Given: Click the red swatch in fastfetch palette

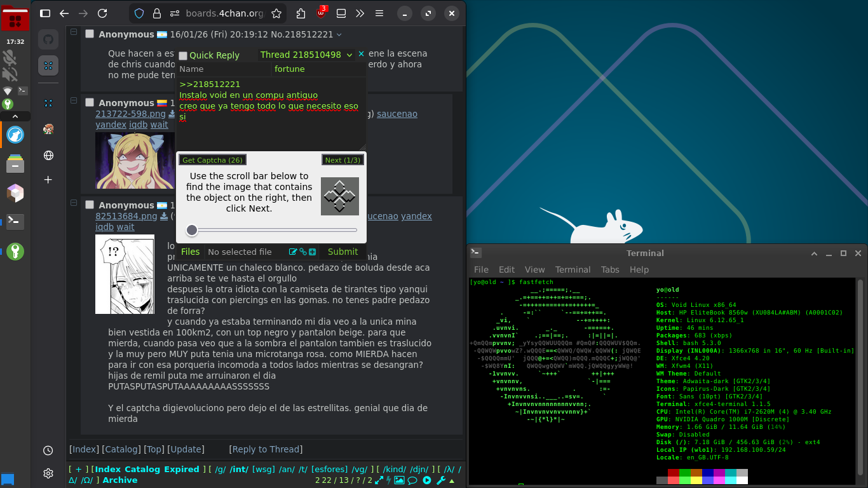Looking at the screenshot, I should click(674, 473).
